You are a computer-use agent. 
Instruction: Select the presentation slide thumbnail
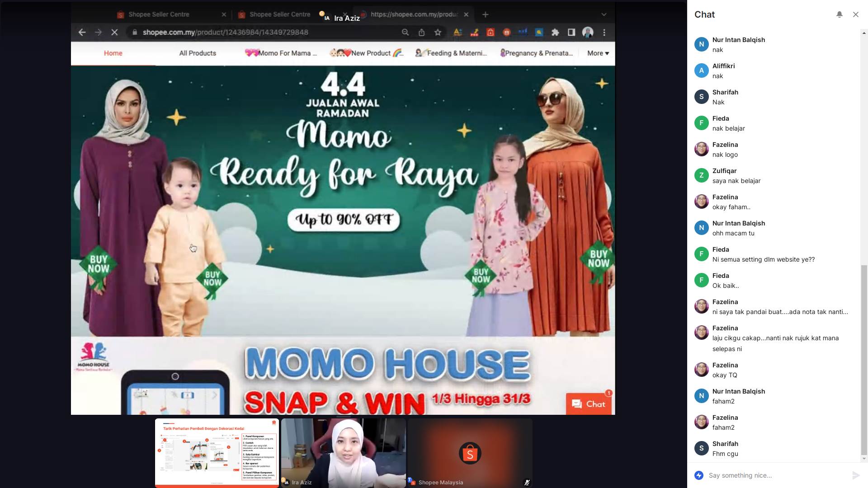pyautogui.click(x=217, y=452)
